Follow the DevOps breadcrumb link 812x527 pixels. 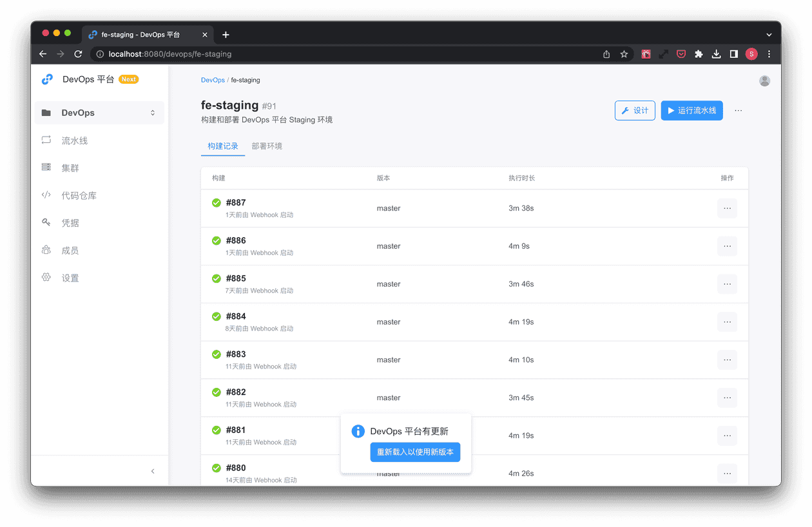(213, 81)
